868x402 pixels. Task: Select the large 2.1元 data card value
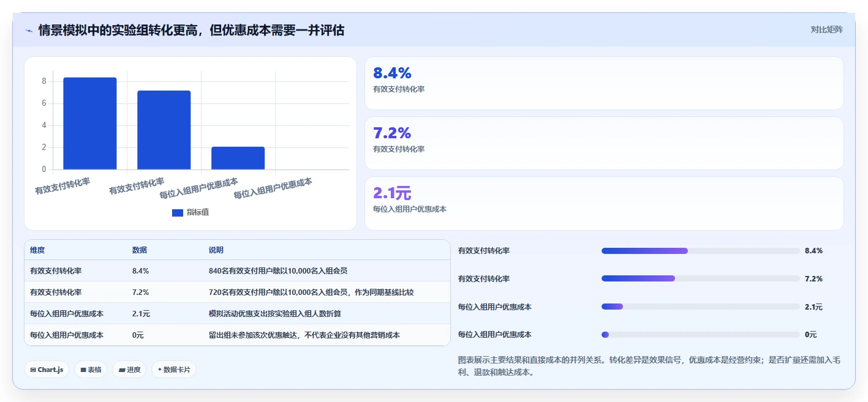point(392,193)
